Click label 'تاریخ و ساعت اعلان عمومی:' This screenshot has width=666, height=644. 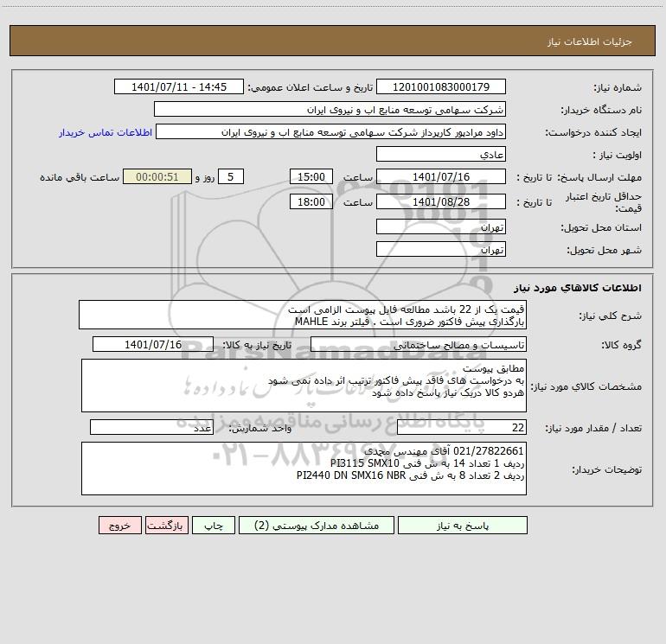[x=311, y=87]
